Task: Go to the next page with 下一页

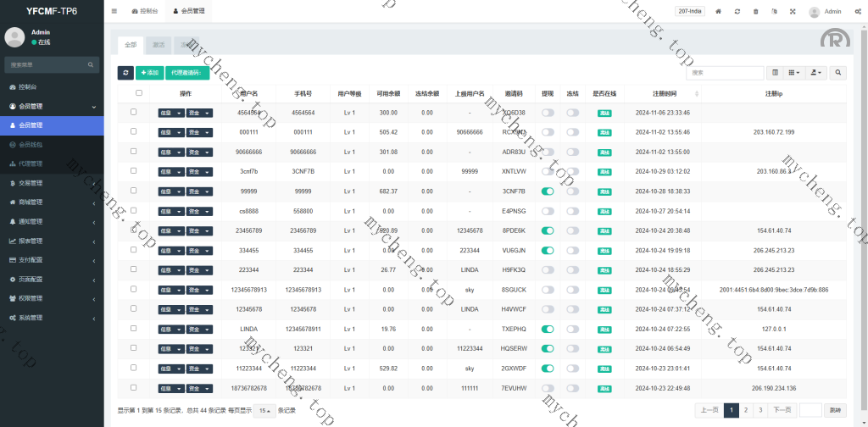Action: point(782,410)
